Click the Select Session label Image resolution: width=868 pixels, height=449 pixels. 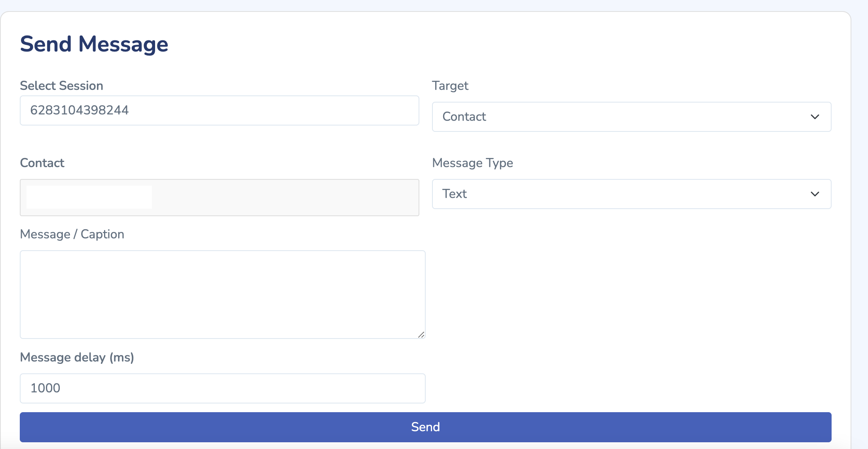tap(62, 86)
